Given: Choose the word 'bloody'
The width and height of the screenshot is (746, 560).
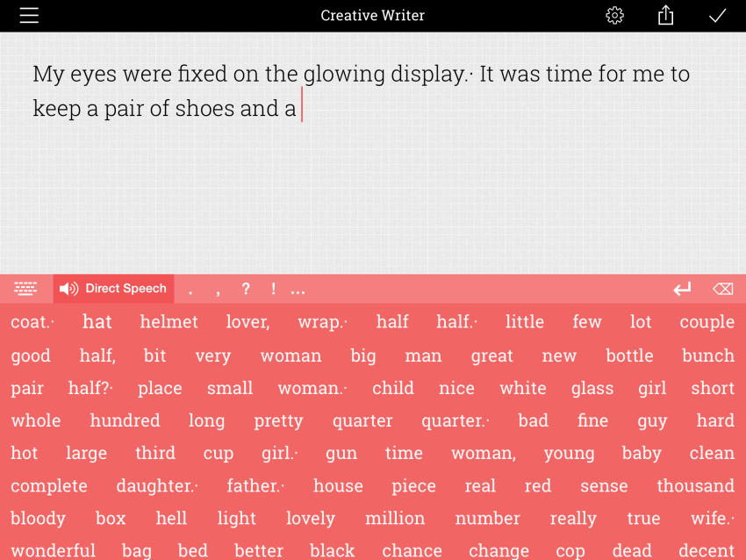Looking at the screenshot, I should tap(38, 519).
